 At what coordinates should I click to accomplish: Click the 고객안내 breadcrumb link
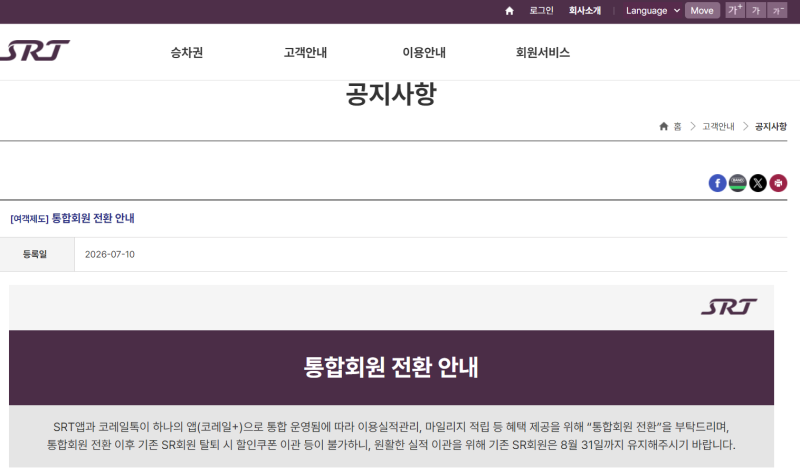[718, 126]
